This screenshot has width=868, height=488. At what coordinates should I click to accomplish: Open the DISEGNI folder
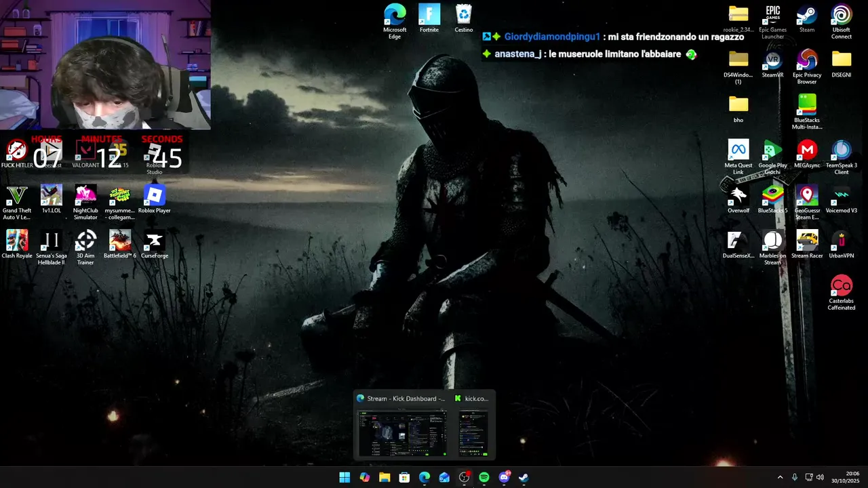pyautogui.click(x=842, y=64)
